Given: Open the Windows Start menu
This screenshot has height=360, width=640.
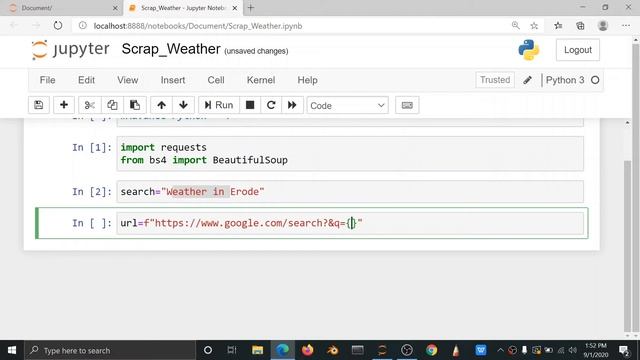Looking at the screenshot, I should pyautogui.click(x=12, y=350).
